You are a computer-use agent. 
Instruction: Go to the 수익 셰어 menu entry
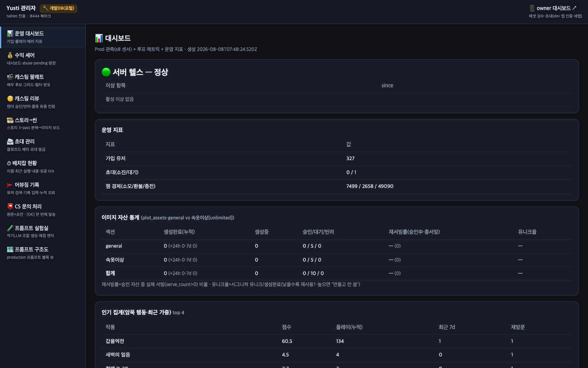pyautogui.click(x=43, y=59)
